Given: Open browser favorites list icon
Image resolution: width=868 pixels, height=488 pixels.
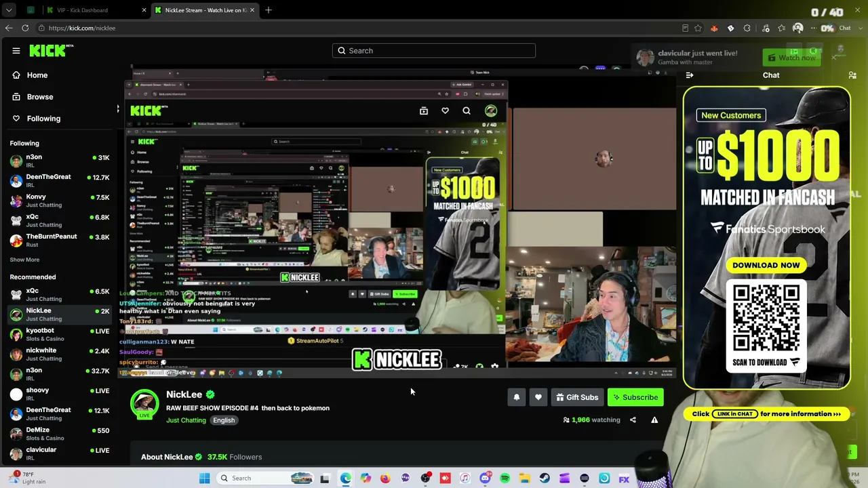Looking at the screenshot, I should coord(783,28).
